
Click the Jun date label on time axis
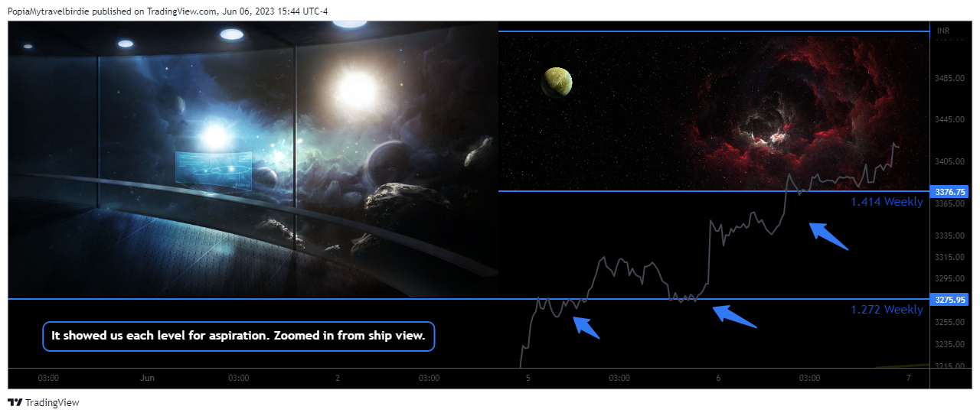(148, 378)
